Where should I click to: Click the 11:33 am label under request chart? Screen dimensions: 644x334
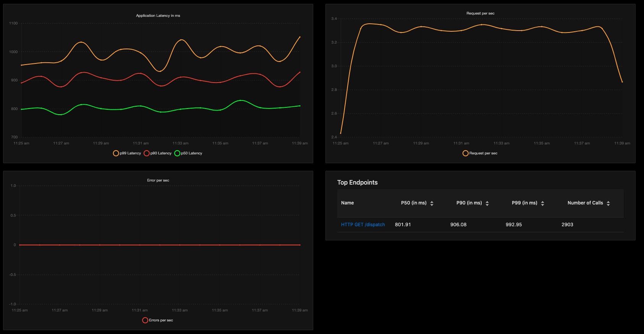pyautogui.click(x=502, y=143)
